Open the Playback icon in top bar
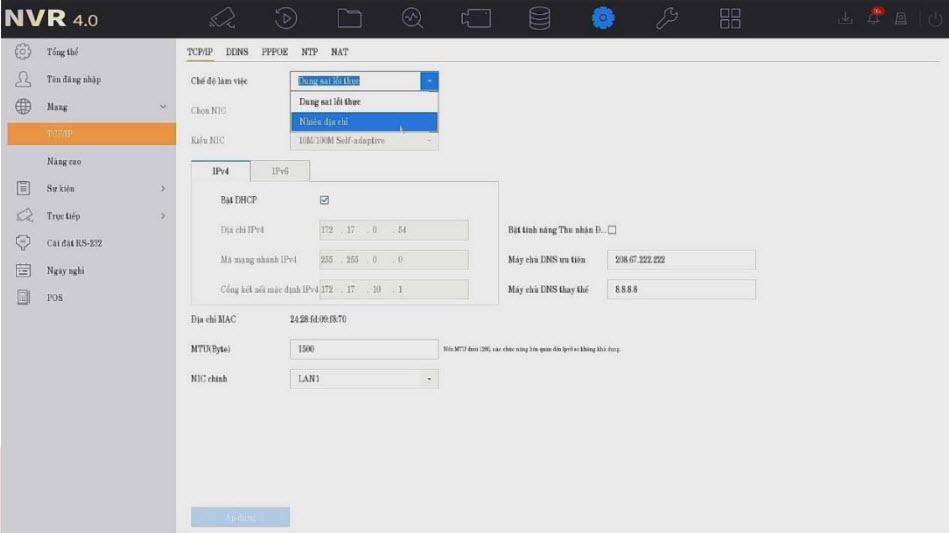This screenshot has height=533, width=949. [x=284, y=19]
